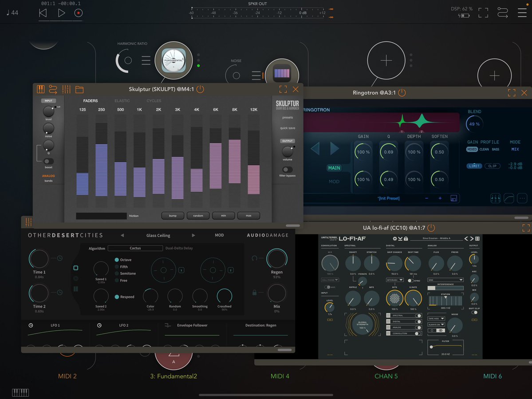Select the MOD tab in Ringotron

click(334, 182)
